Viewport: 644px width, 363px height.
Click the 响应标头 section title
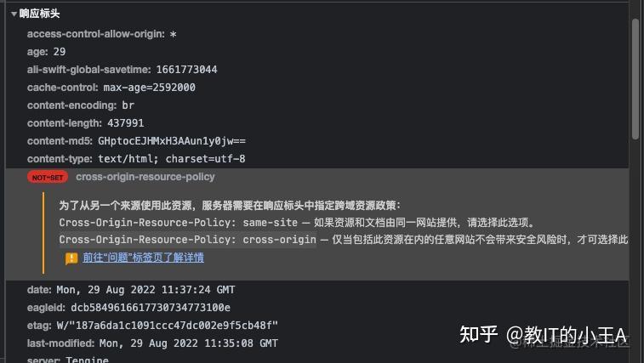[39, 14]
